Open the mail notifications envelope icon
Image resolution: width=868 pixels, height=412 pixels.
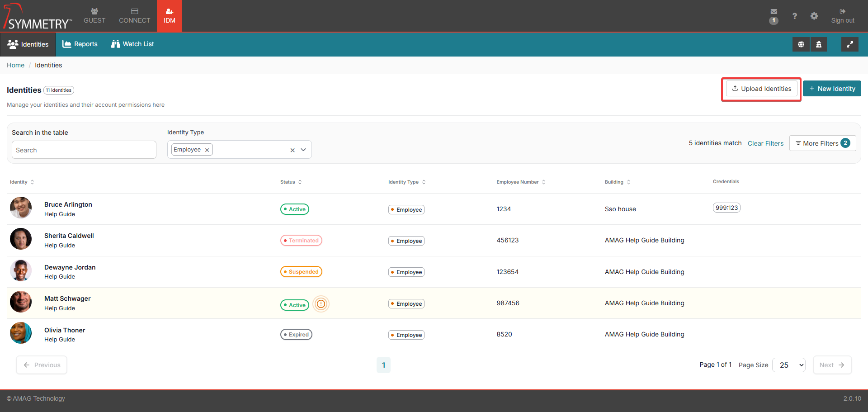click(x=774, y=12)
